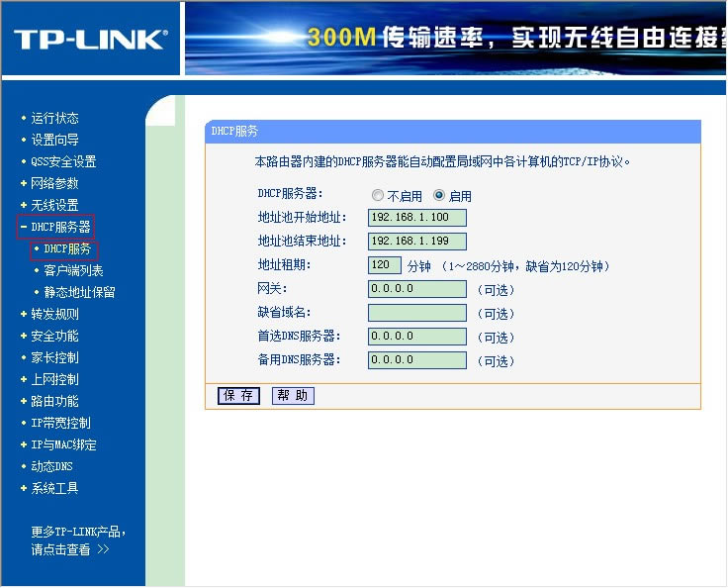Select the 不启用 DHCP radio button
728x588 pixels.
coord(378,195)
